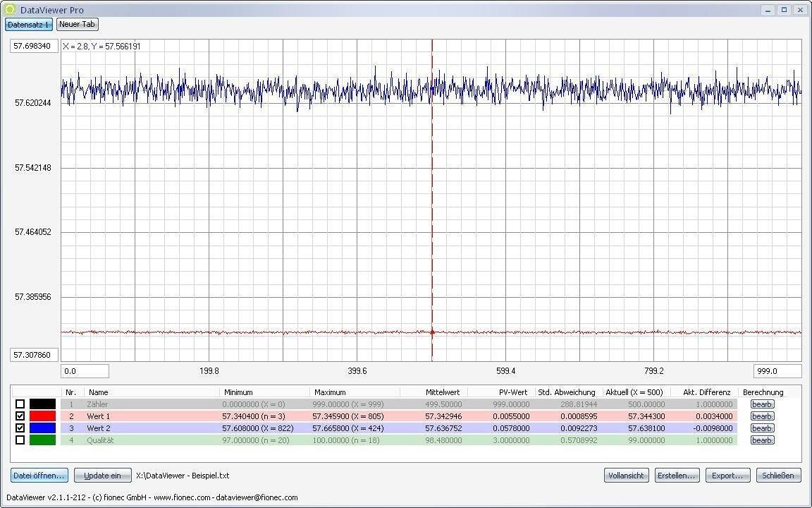Click the green Qualität color swatch
The image size is (812, 508).
tap(42, 440)
